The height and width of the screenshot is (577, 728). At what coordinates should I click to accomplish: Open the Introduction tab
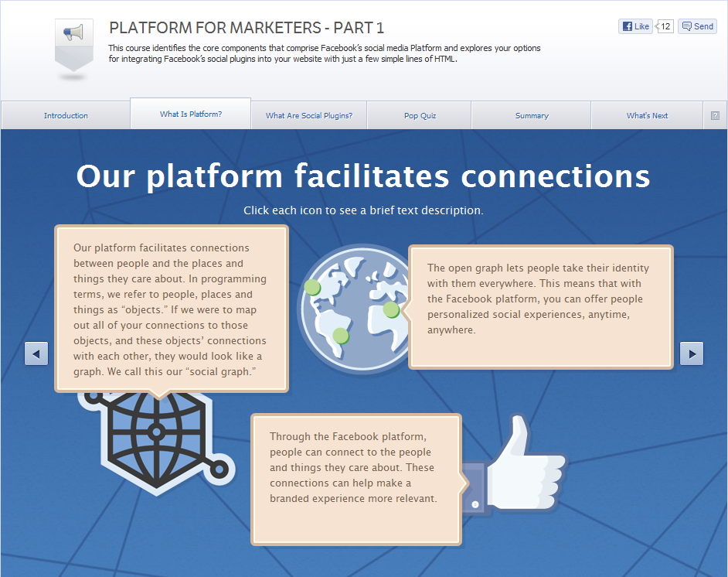[66, 115]
